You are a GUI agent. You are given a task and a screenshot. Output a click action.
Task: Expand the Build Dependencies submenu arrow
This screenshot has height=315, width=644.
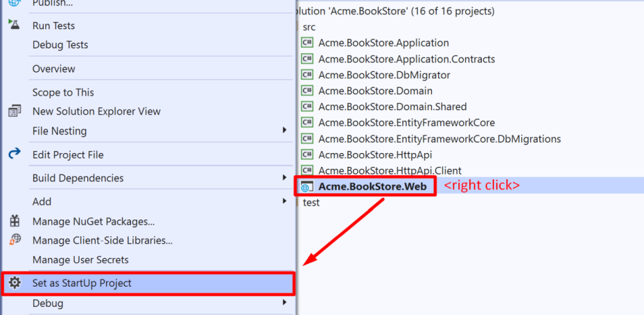[284, 178]
